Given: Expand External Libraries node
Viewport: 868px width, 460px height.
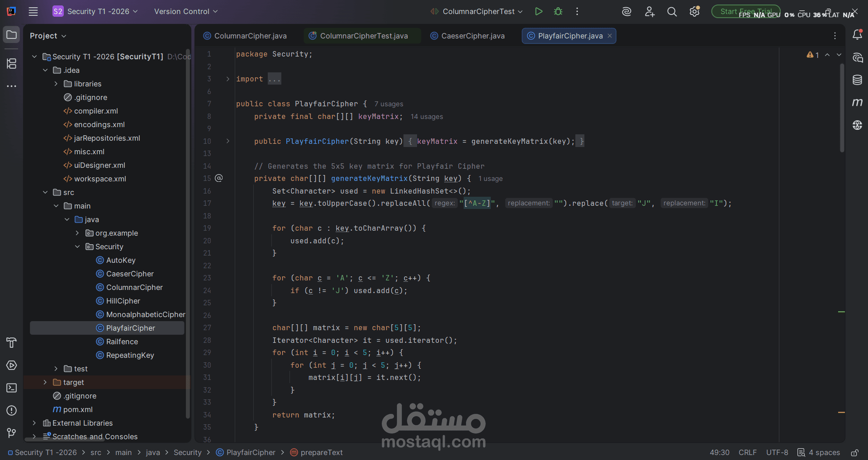Looking at the screenshot, I should pyautogui.click(x=34, y=423).
